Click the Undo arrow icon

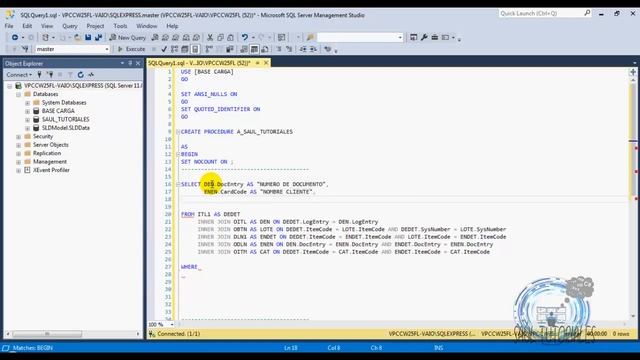tap(244, 38)
